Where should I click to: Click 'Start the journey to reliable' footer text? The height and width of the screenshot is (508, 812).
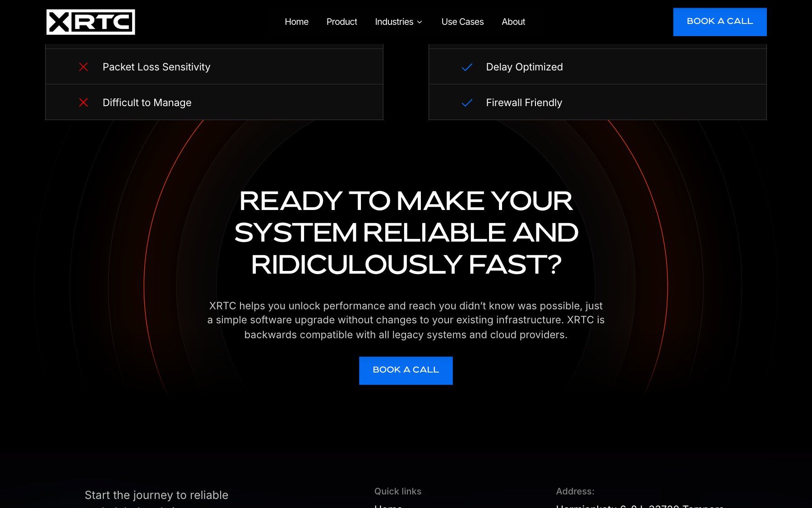pyautogui.click(x=157, y=495)
